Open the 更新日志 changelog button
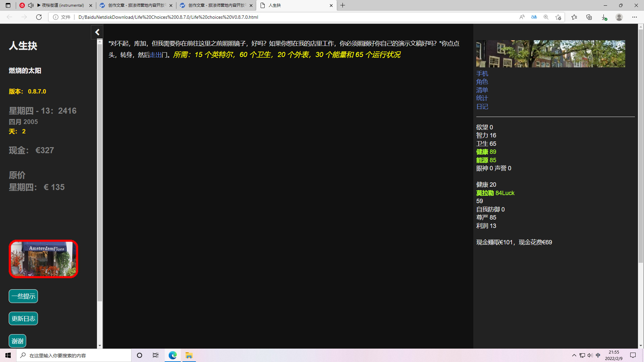Screen dimensions: 644x362 pos(23,319)
